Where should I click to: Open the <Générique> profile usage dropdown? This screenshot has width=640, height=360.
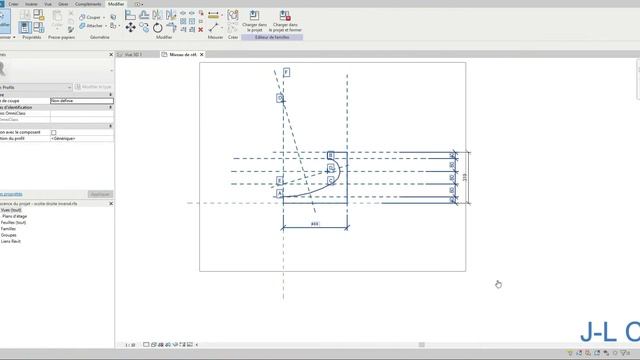click(x=82, y=139)
